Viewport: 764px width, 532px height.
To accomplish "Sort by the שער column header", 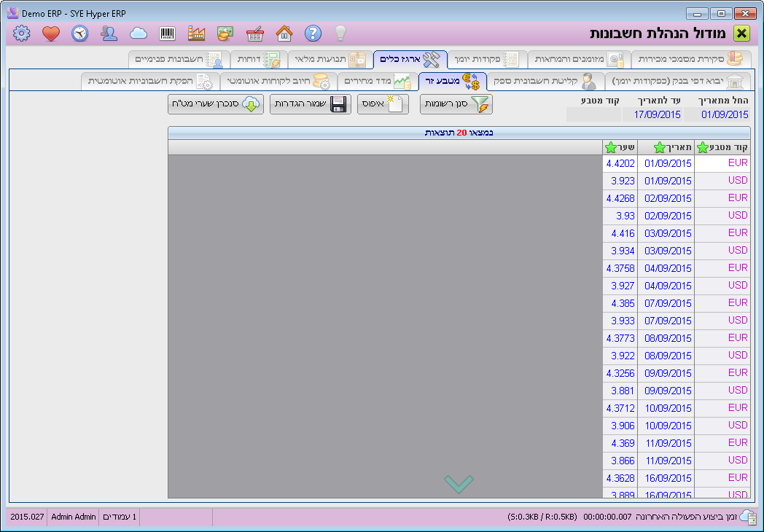I will point(620,147).
